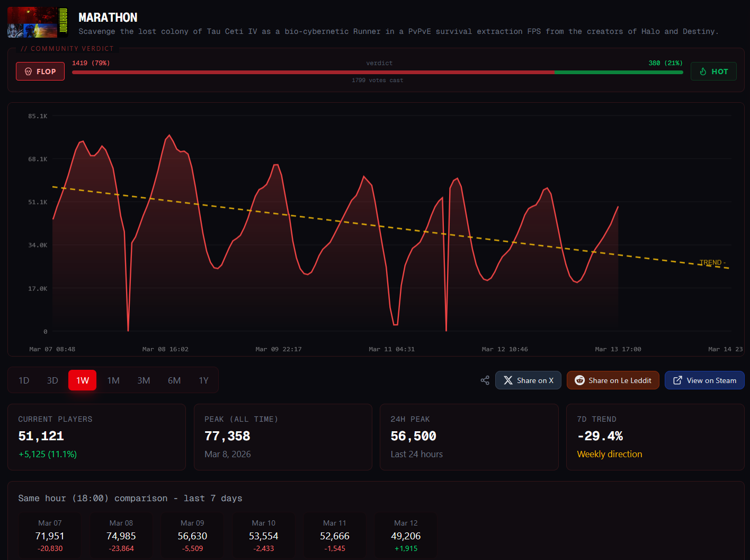Select the 1W time range tab
Image resolution: width=750 pixels, height=560 pixels.
(82, 380)
